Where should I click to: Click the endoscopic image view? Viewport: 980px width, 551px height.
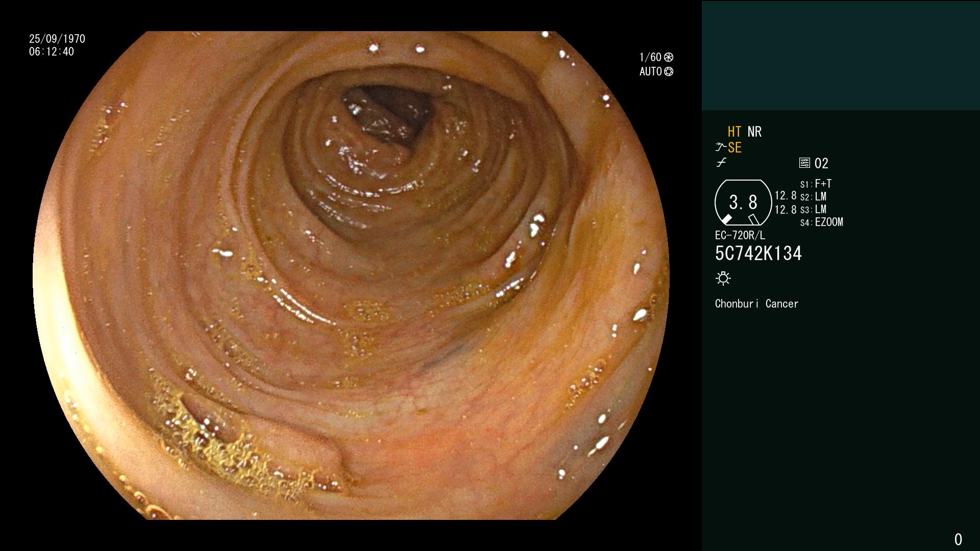[x=351, y=275]
